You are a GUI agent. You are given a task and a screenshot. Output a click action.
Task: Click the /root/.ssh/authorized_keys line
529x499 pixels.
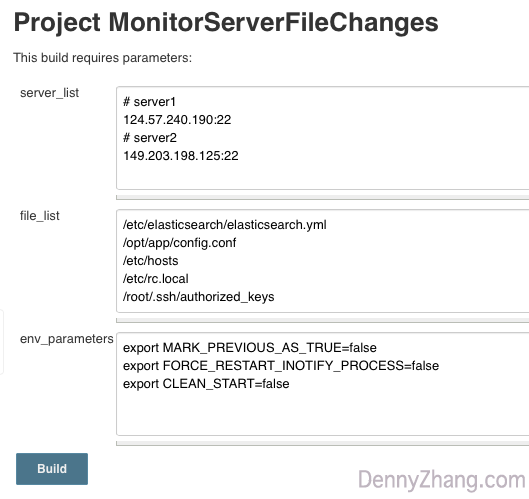(198, 297)
